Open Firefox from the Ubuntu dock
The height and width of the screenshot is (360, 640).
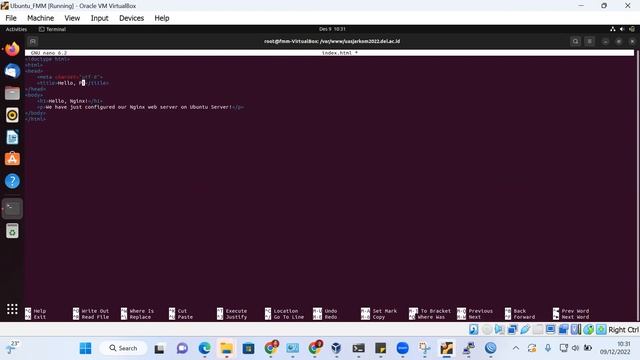[x=12, y=49]
